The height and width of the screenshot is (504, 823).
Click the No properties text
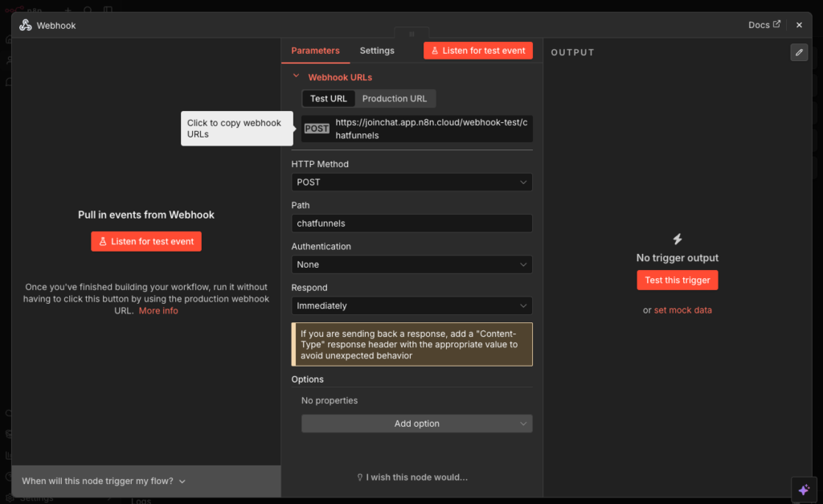tap(329, 400)
